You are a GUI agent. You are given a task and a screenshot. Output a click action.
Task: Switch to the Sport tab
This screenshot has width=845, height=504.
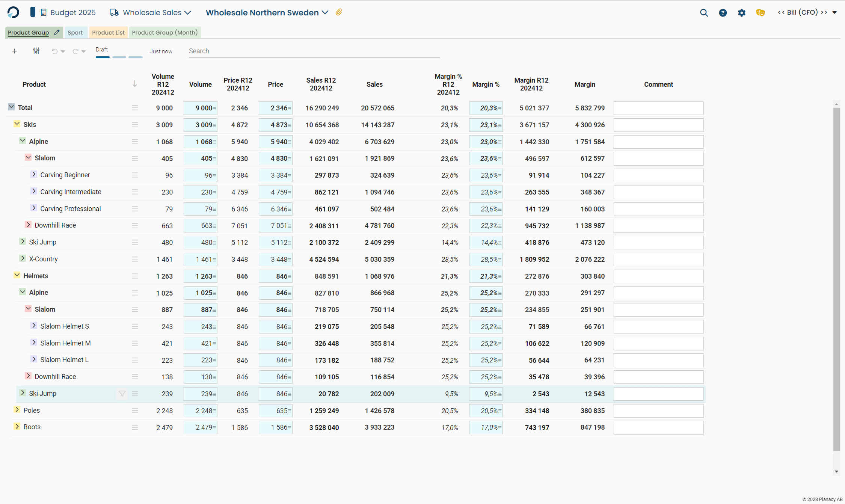(75, 33)
